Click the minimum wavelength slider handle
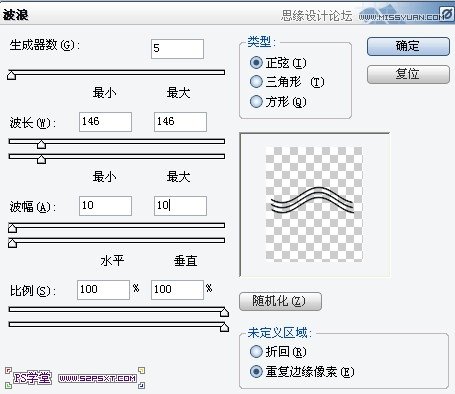Screen dimensions: 455x394 click(41, 144)
